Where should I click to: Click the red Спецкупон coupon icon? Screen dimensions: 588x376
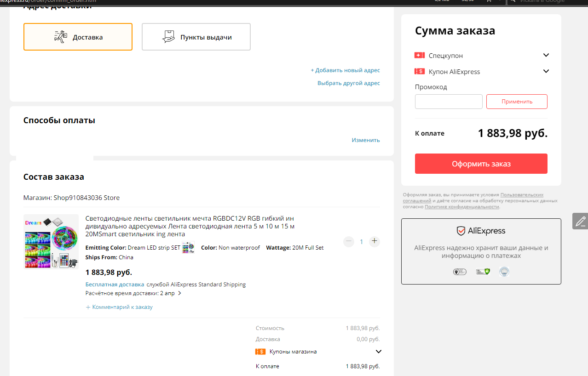coord(420,55)
